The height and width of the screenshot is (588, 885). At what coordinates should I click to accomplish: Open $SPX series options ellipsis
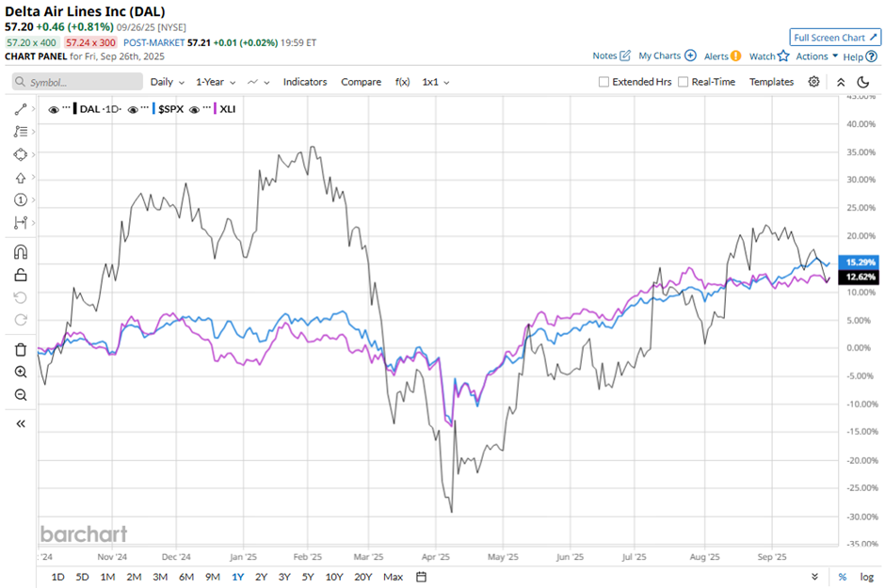pyautogui.click(x=146, y=107)
